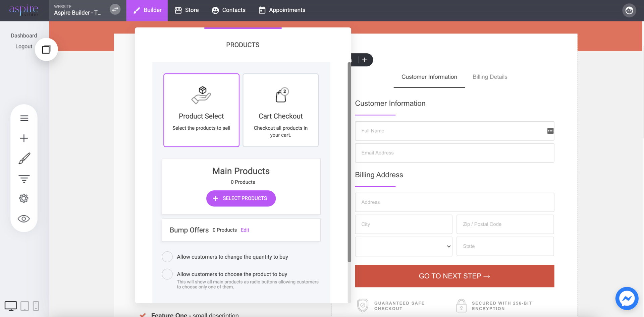Image resolution: width=644 pixels, height=317 pixels.
Task: Open the country dropdown in billing address
Action: (x=404, y=246)
